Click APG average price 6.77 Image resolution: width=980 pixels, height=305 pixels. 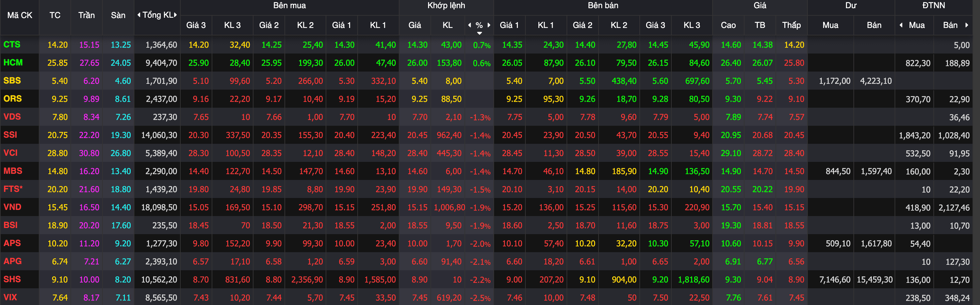[x=765, y=262]
